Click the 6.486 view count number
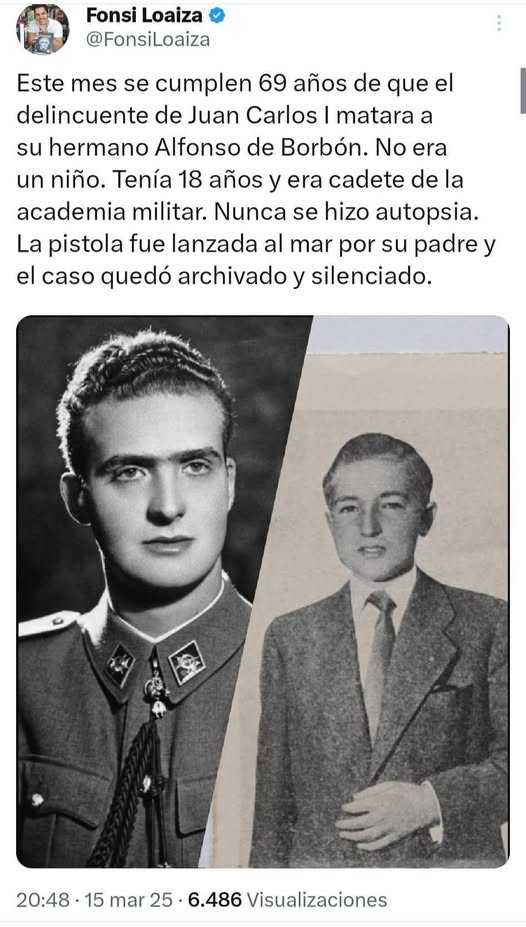The height and width of the screenshot is (927, 526). coord(215,899)
